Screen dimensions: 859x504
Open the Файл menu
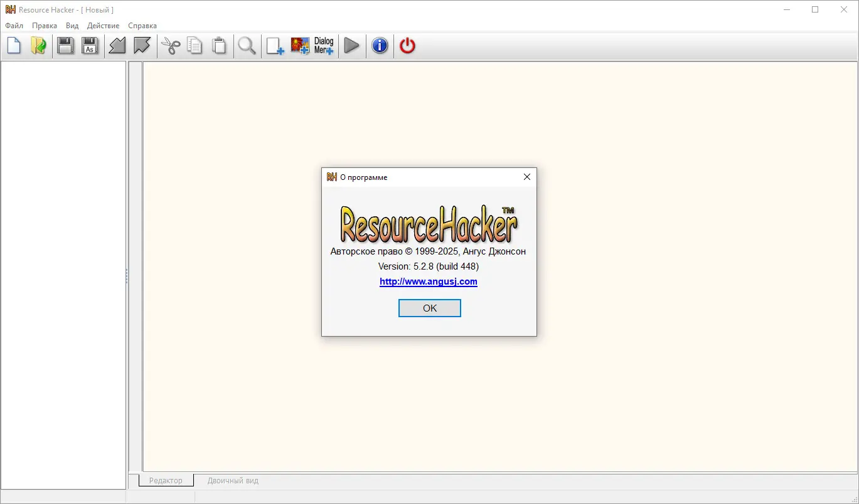point(14,26)
